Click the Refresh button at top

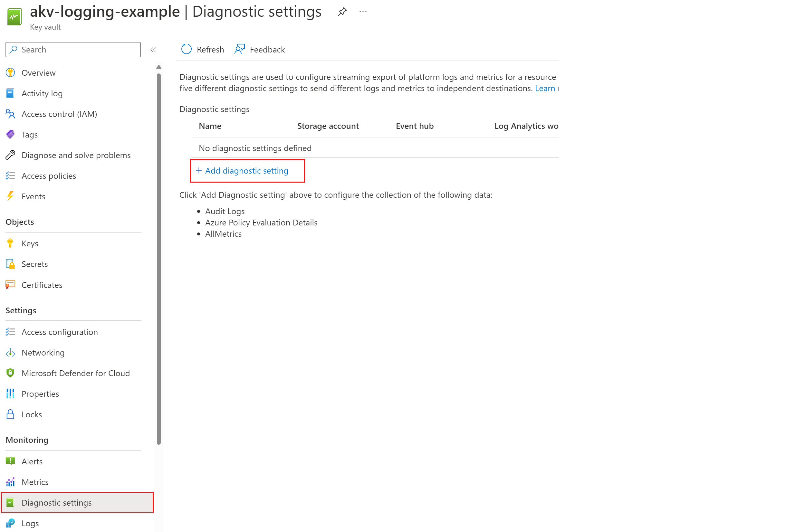coord(202,49)
